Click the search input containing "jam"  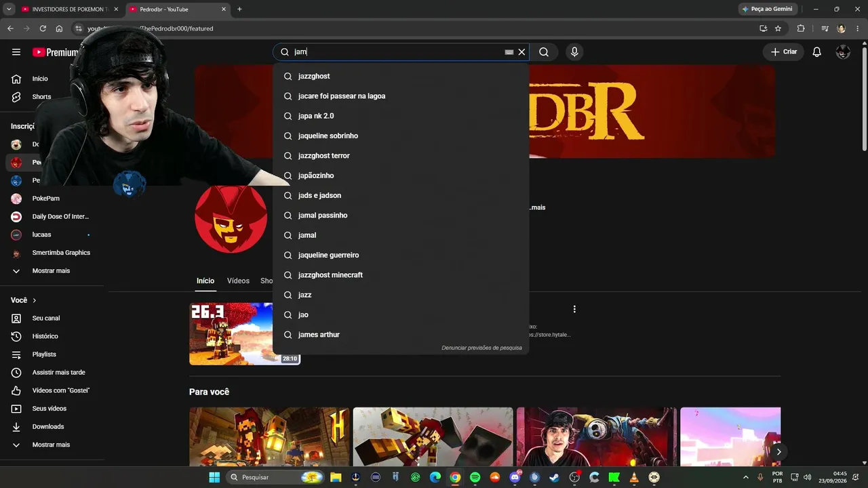coord(397,52)
